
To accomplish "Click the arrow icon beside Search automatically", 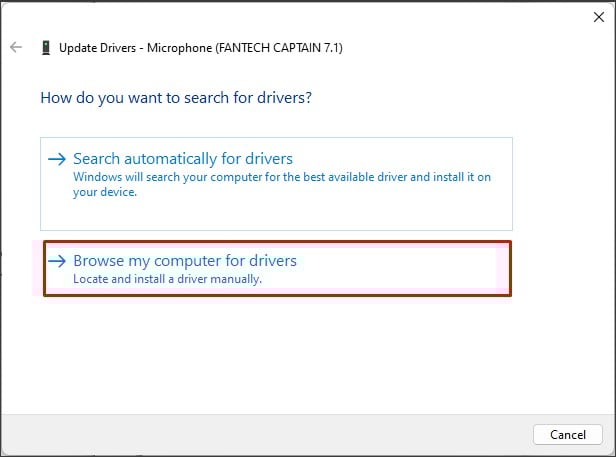I will pyautogui.click(x=57, y=159).
